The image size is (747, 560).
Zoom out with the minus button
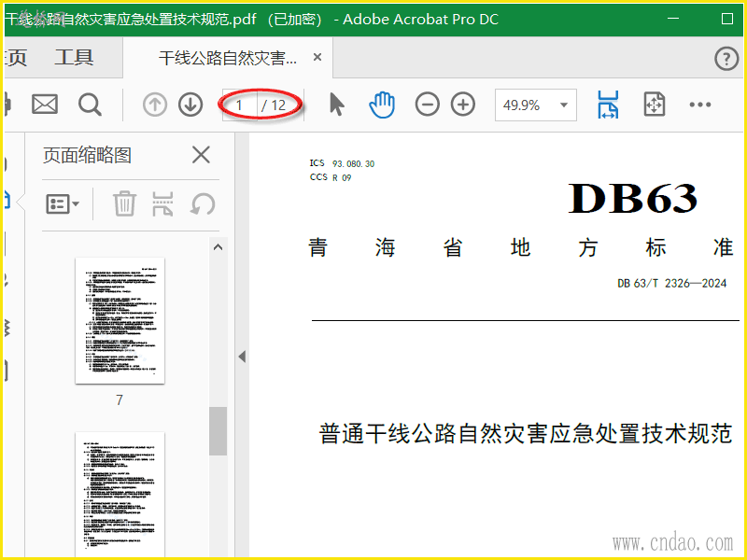[428, 105]
